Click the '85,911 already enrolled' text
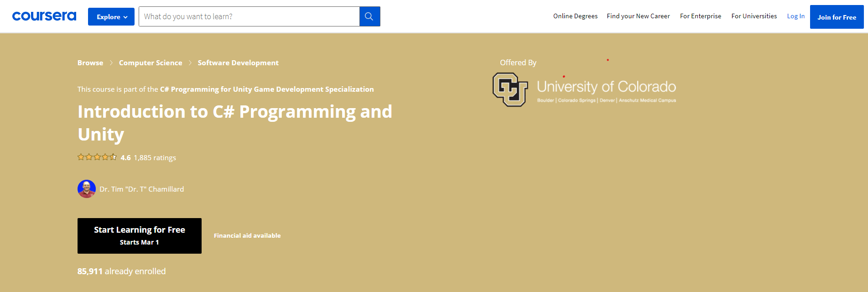This screenshot has width=868, height=292. 121,271
